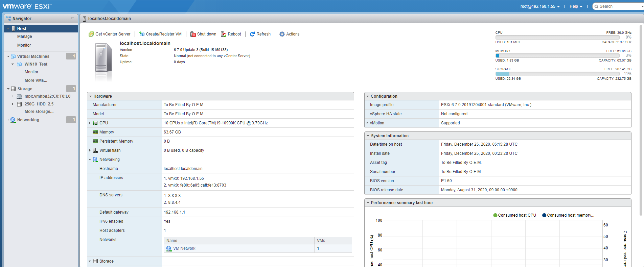Expand the vMotion row
Image resolution: width=644 pixels, height=267 pixels.
tap(367, 123)
